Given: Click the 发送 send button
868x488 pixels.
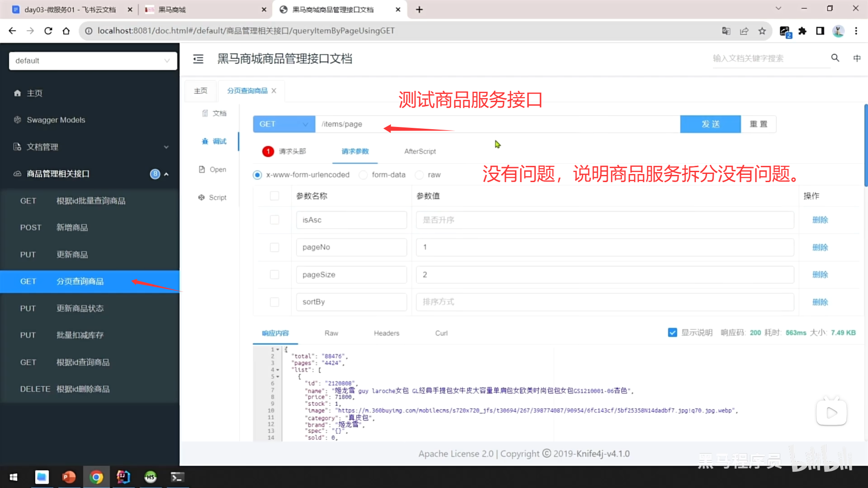Looking at the screenshot, I should (x=710, y=124).
